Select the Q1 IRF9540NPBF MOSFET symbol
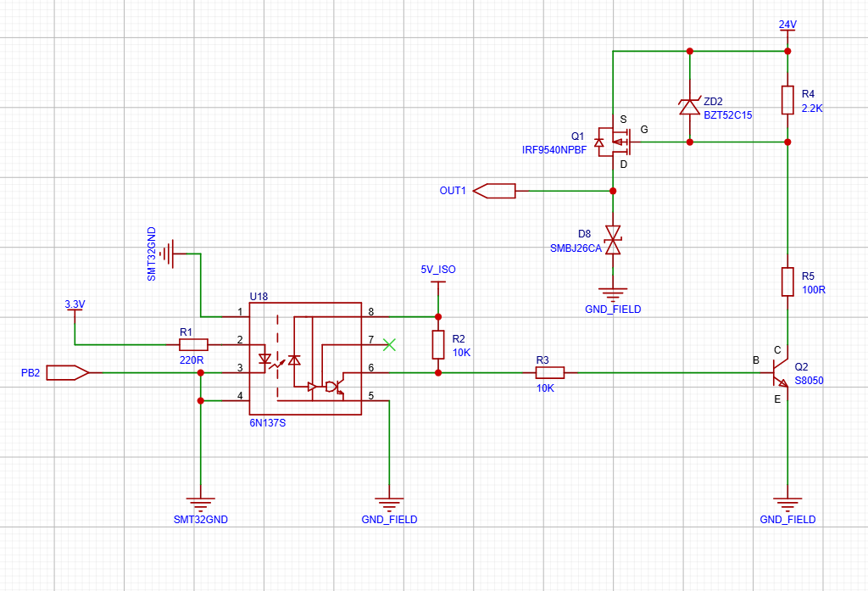868x591 pixels. [x=612, y=142]
